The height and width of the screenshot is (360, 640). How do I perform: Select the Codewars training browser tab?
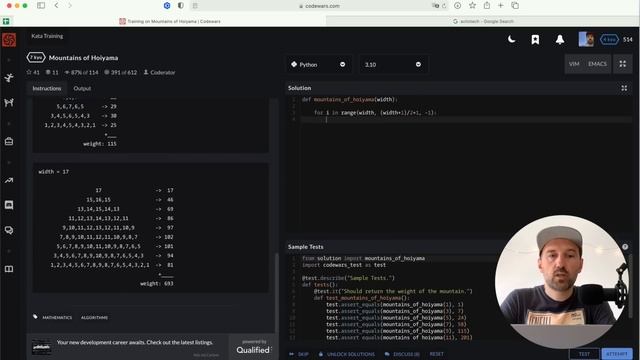point(169,21)
